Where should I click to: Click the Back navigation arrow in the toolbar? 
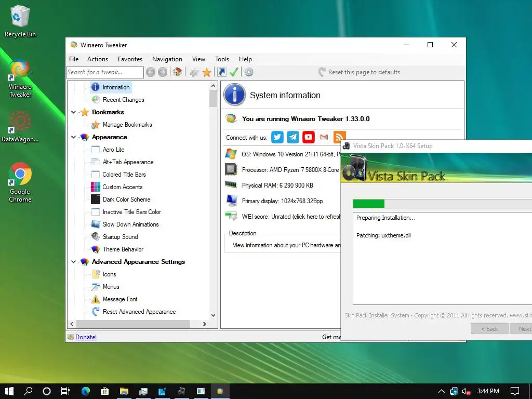pyautogui.click(x=151, y=72)
